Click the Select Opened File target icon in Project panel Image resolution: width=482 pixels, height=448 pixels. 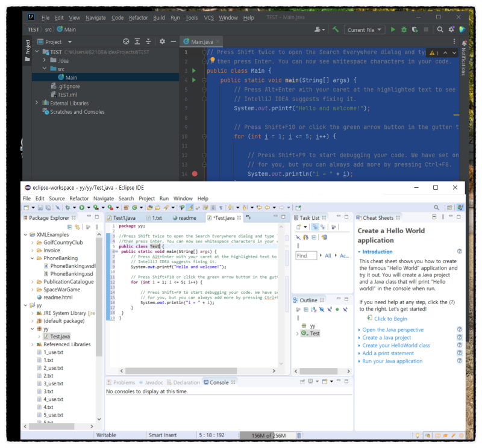(x=126, y=42)
